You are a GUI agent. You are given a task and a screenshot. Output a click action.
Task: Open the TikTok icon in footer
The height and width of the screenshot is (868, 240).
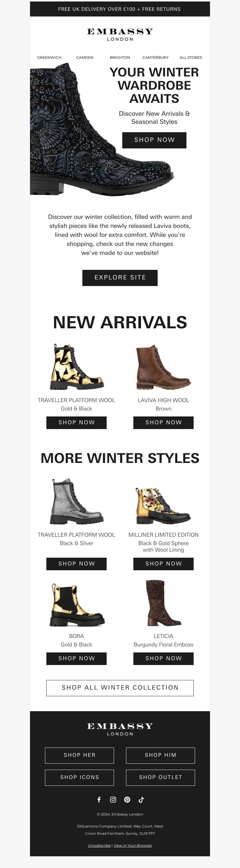(x=141, y=800)
